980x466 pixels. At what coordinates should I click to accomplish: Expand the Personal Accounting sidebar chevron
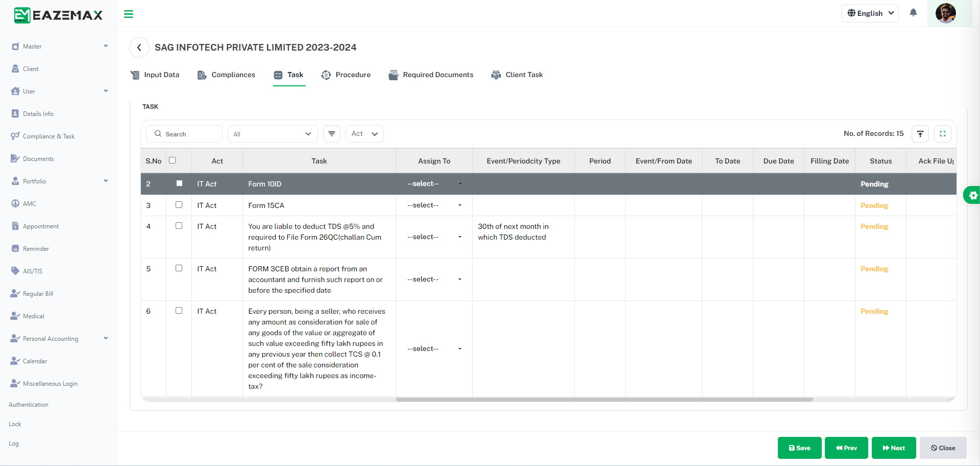[106, 338]
